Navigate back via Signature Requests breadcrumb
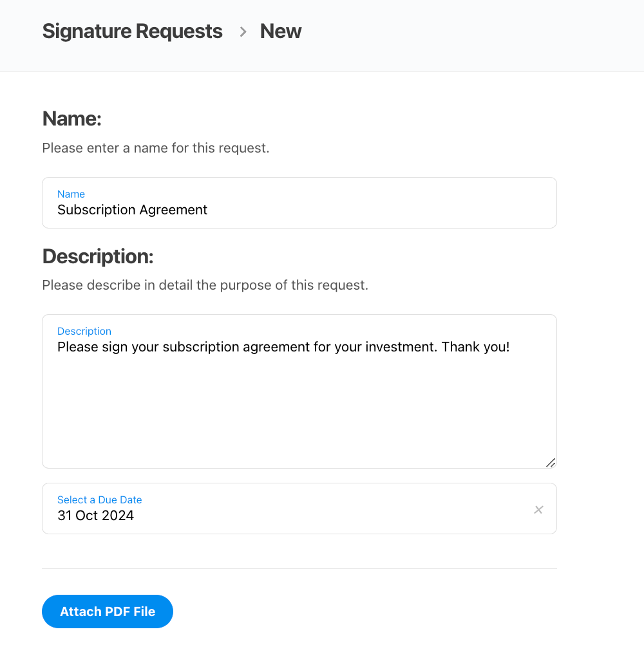 [132, 31]
